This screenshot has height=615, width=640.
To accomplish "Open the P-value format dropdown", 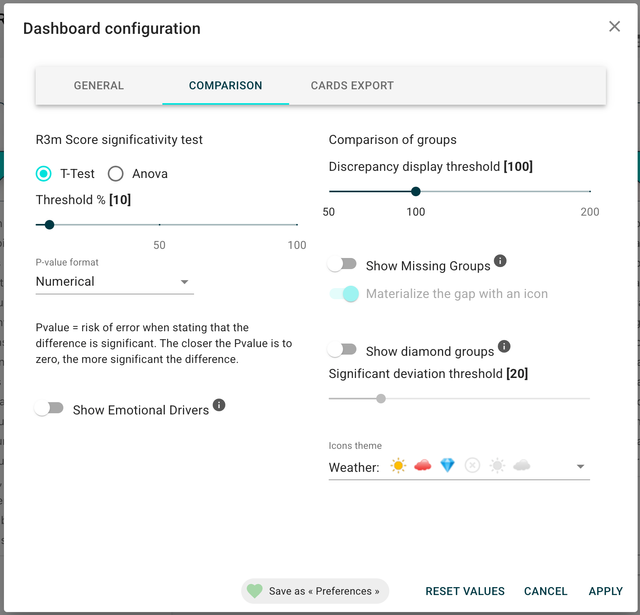I will tap(113, 282).
